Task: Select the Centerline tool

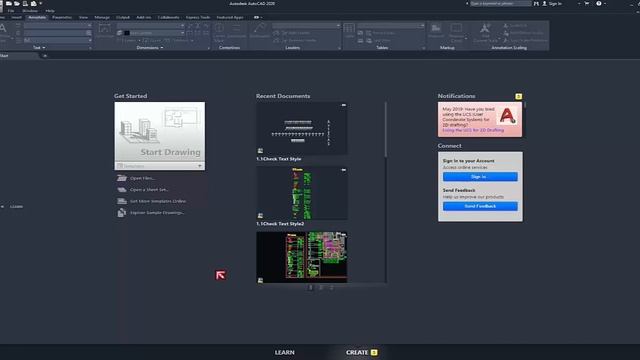Action: click(236, 31)
